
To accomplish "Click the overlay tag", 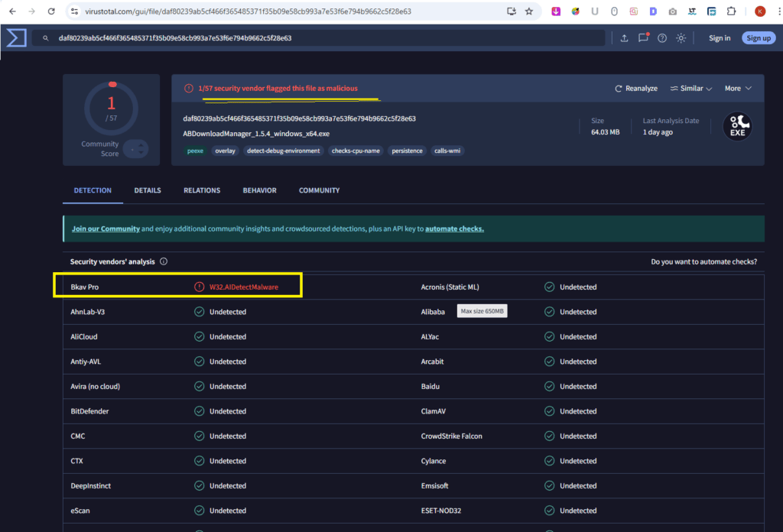I will coord(225,151).
